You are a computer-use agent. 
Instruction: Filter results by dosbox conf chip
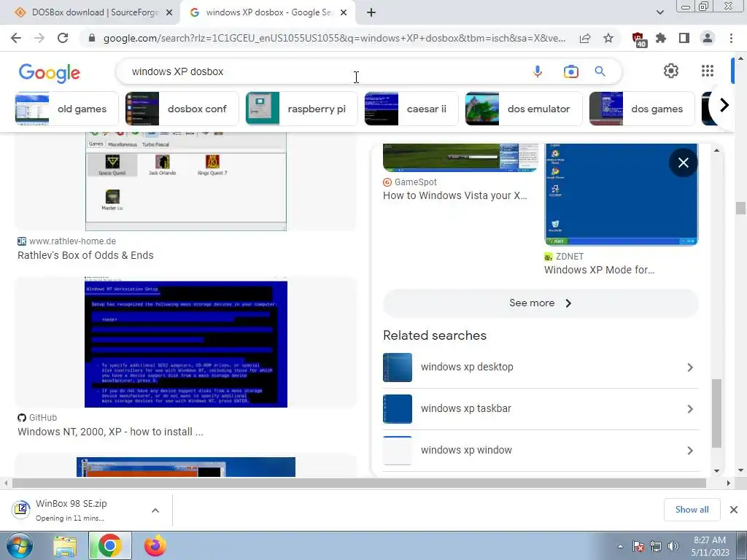tap(182, 109)
